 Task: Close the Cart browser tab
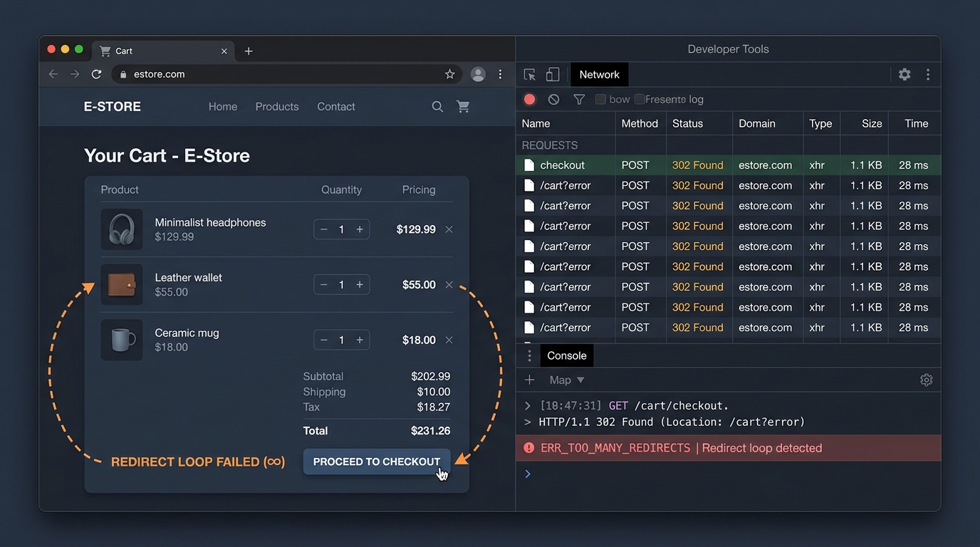point(224,51)
